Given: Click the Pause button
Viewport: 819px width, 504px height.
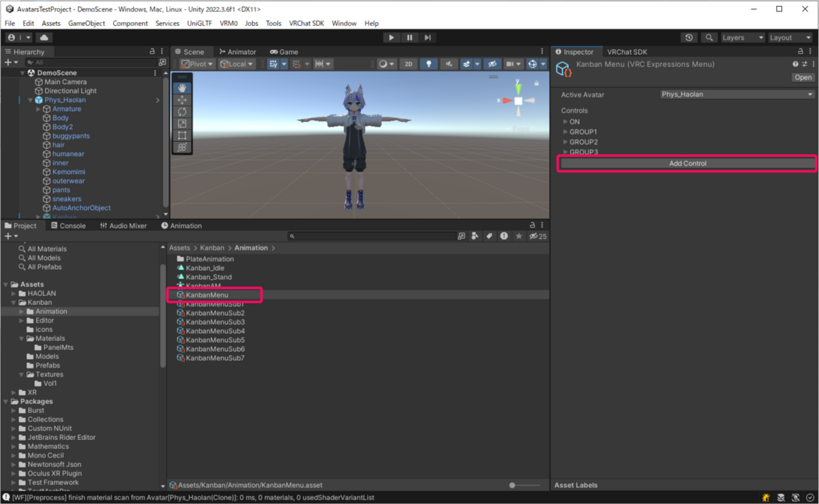Looking at the screenshot, I should pyautogui.click(x=409, y=38).
